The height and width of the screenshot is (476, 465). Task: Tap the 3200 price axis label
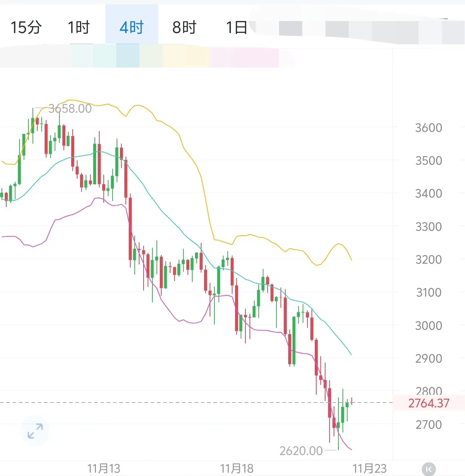coord(428,260)
